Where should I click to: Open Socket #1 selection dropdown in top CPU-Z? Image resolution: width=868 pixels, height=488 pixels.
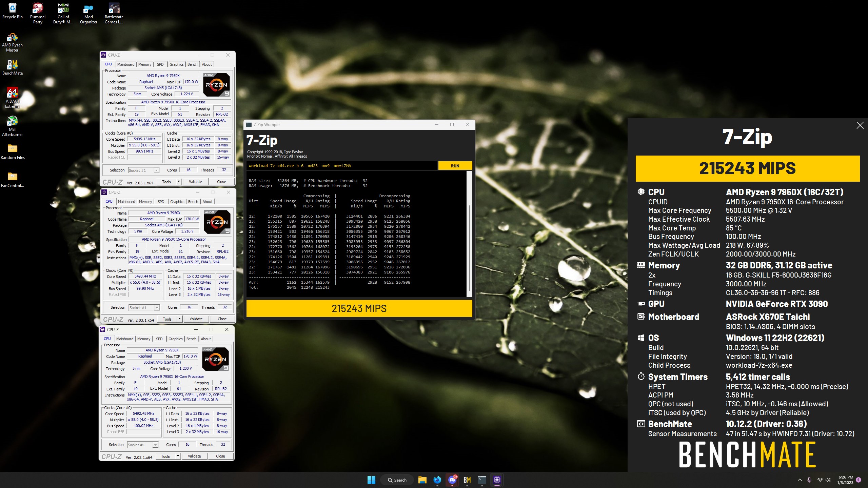[x=144, y=170]
